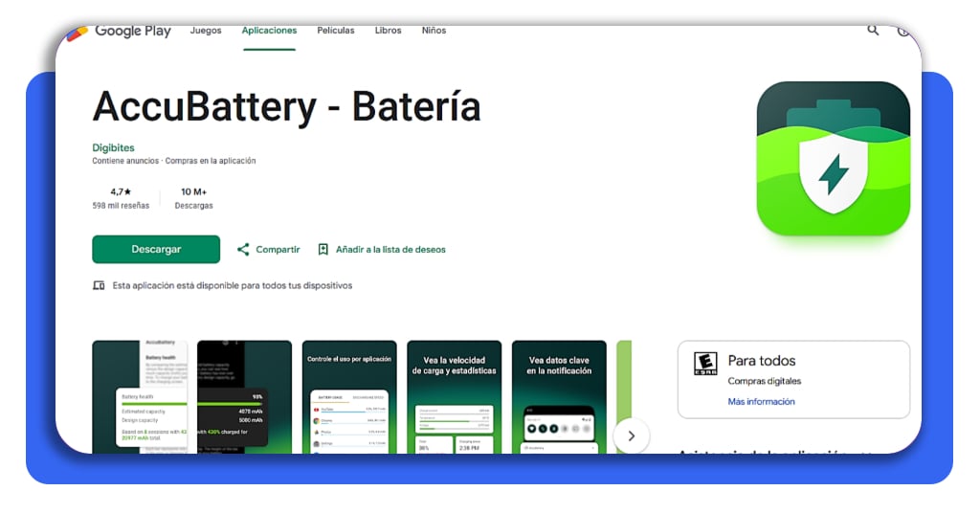Viewport: 980px width, 513px height.
Task: Open the Vea la velocidad de carga screenshot
Action: 455,397
